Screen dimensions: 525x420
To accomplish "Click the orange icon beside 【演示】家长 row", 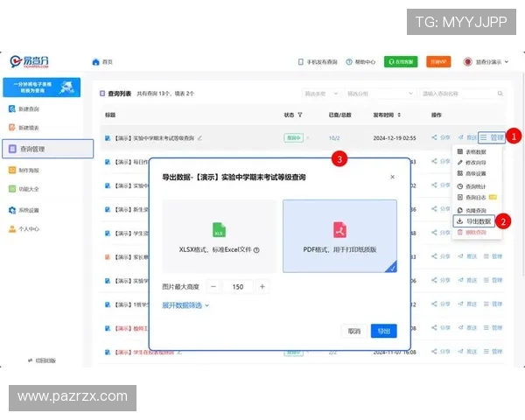I will [x=108, y=257].
